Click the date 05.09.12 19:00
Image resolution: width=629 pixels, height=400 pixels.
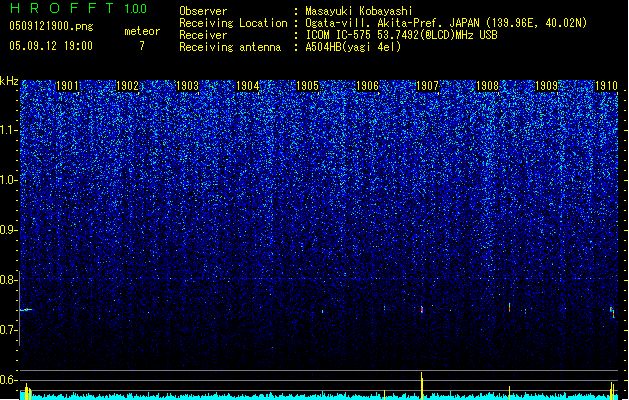tap(51, 46)
